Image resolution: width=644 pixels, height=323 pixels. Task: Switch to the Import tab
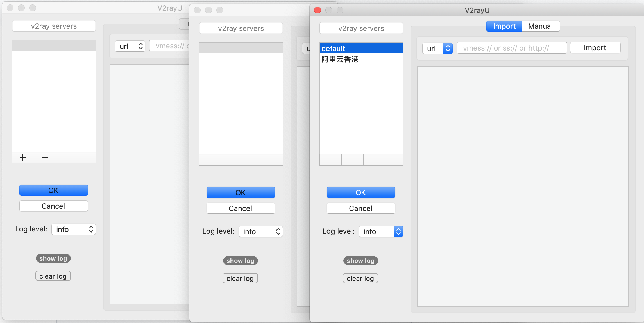point(504,26)
